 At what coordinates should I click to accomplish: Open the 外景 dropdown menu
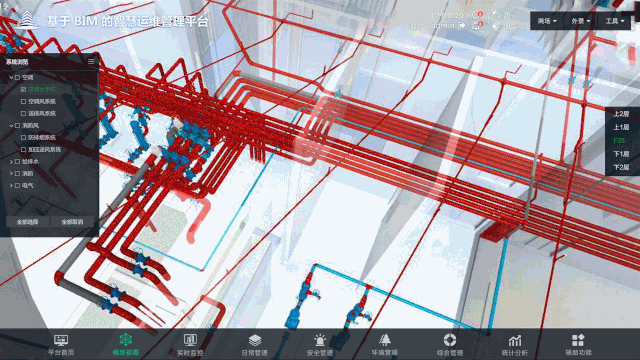(580, 21)
